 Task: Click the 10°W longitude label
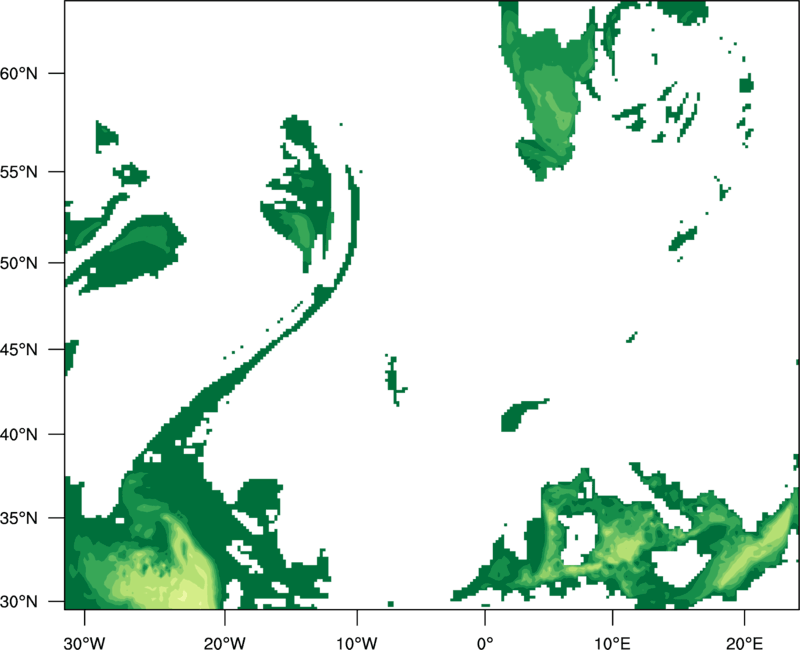pyautogui.click(x=357, y=643)
